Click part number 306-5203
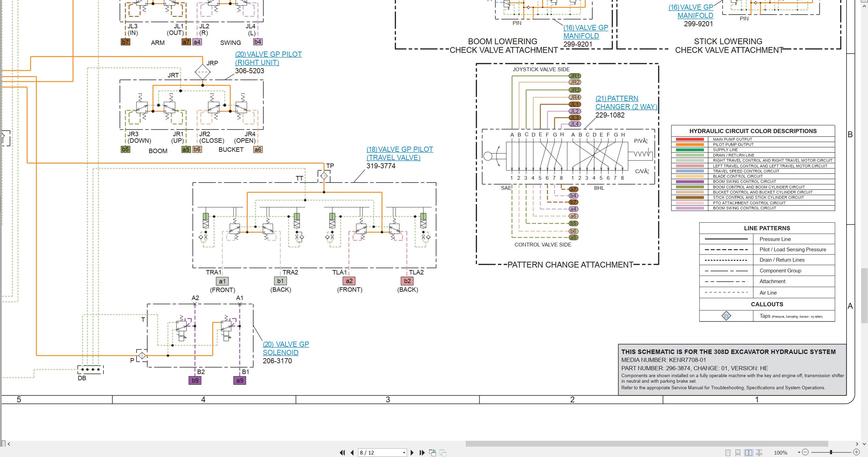This screenshot has width=868, height=457. tap(249, 71)
